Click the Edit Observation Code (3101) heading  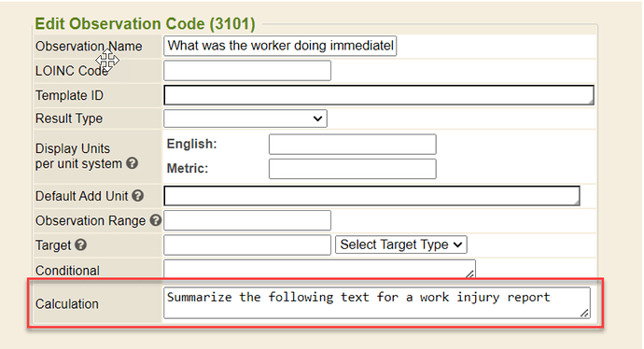pyautogui.click(x=145, y=24)
